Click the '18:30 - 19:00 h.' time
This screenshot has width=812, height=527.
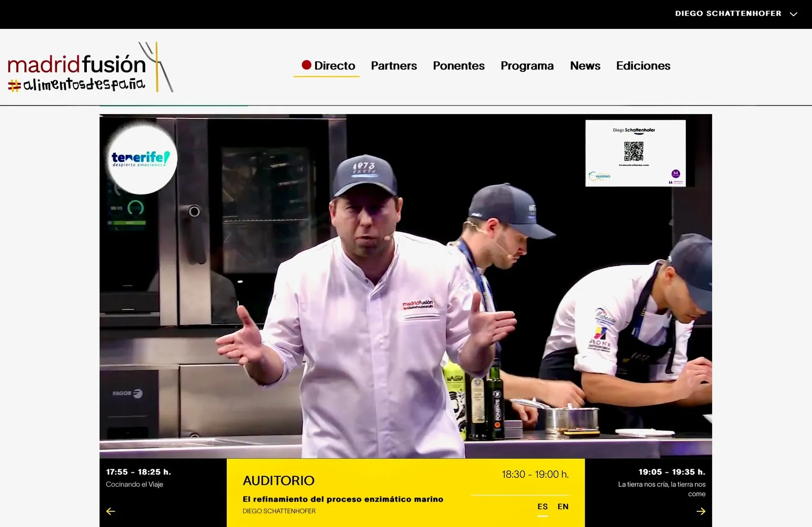535,474
